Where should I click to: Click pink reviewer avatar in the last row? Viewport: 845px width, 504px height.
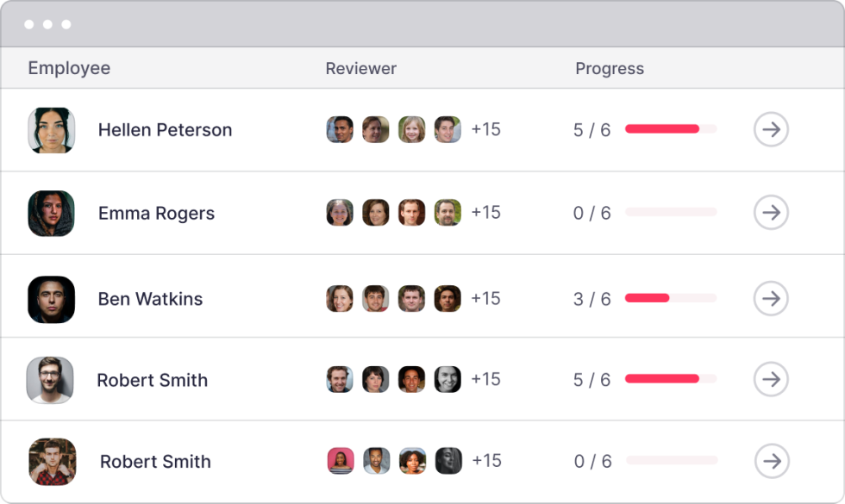pyautogui.click(x=341, y=461)
